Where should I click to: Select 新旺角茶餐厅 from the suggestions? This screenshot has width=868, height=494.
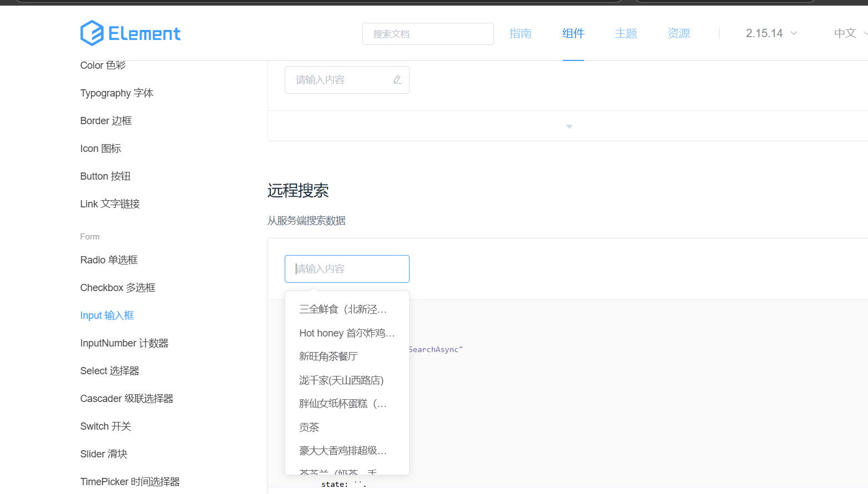click(x=328, y=356)
